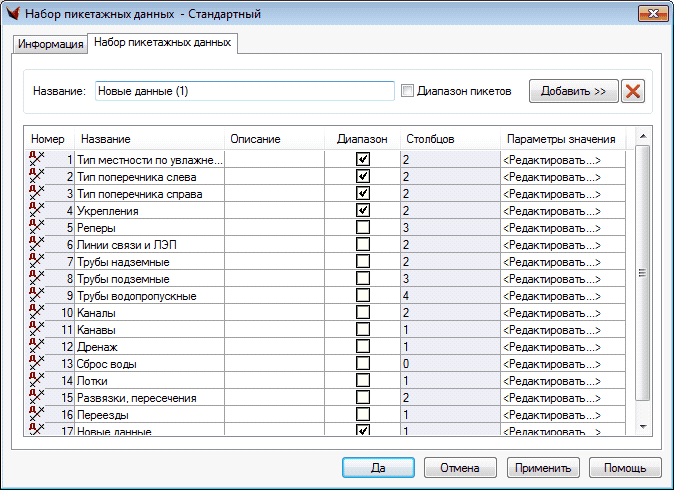
Task: Click the row icon for Тип поперечника слева
Action: 38,176
